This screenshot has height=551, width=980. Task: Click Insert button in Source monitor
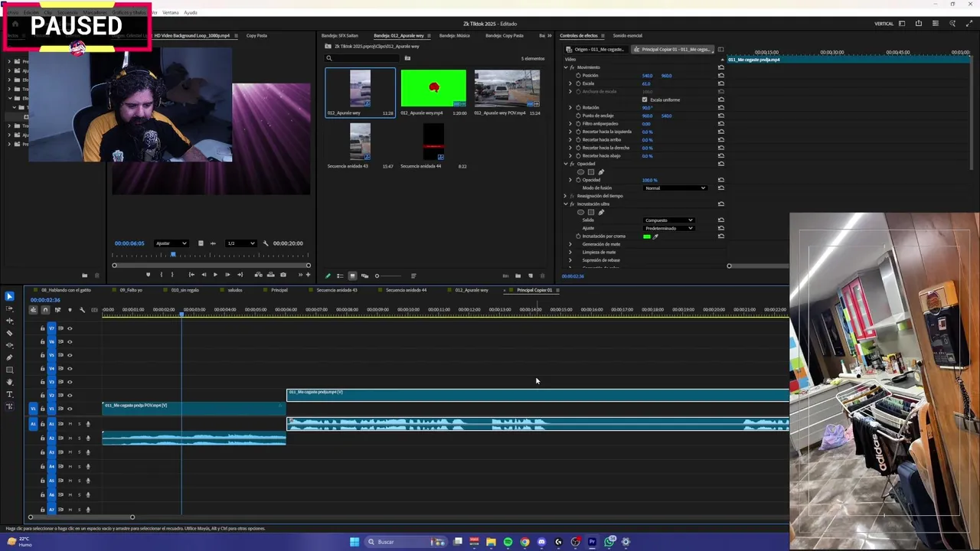click(258, 275)
